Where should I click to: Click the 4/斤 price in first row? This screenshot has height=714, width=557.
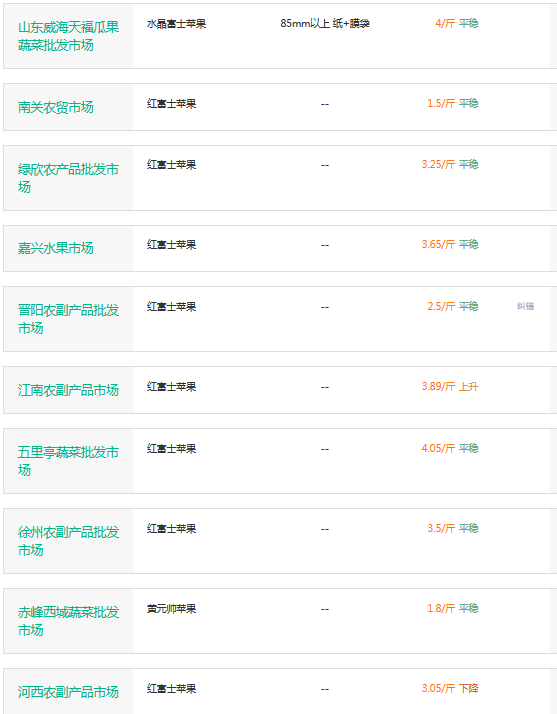pos(445,23)
